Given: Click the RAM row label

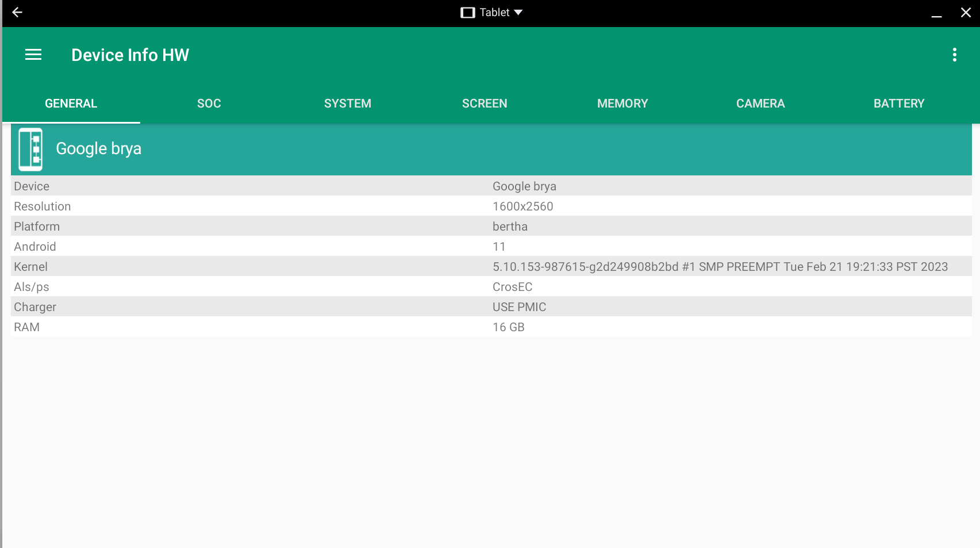Looking at the screenshot, I should (x=27, y=327).
